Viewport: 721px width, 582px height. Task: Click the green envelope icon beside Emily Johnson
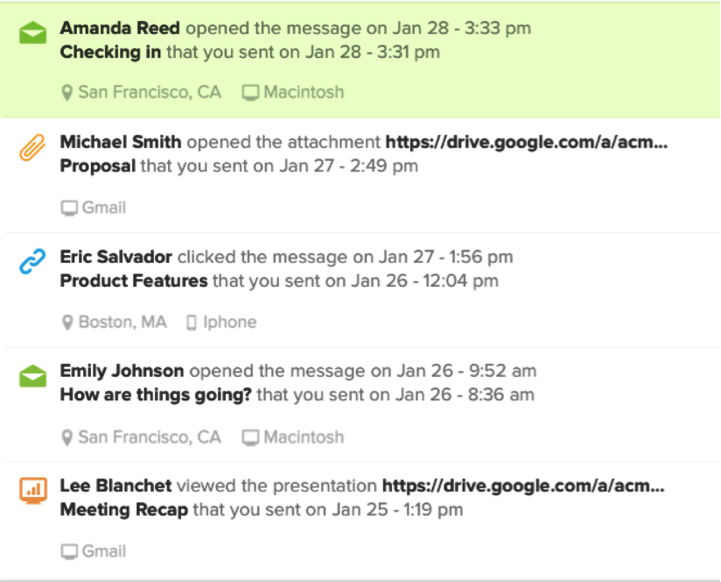click(33, 376)
